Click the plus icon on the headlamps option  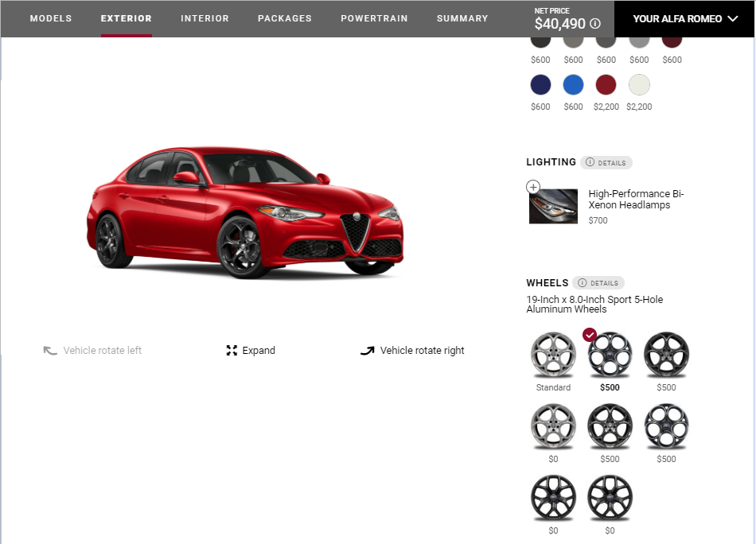[533, 186]
